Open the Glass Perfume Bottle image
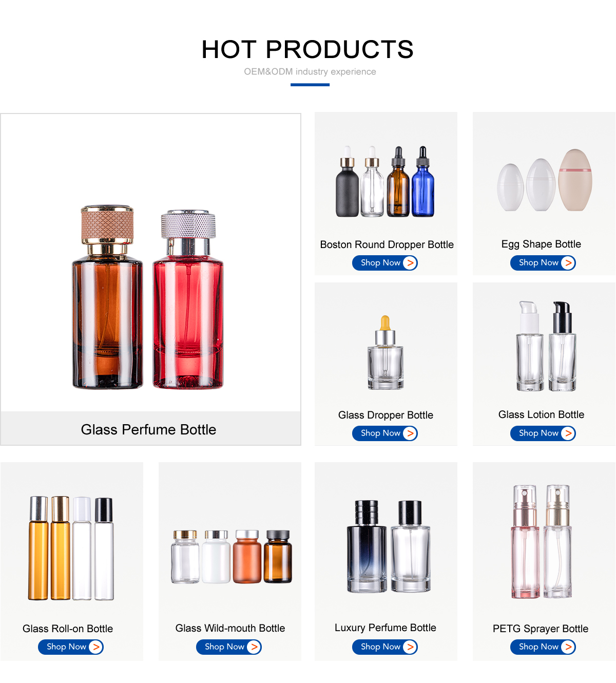Screen dimensions: 616x683 pyautogui.click(x=148, y=298)
